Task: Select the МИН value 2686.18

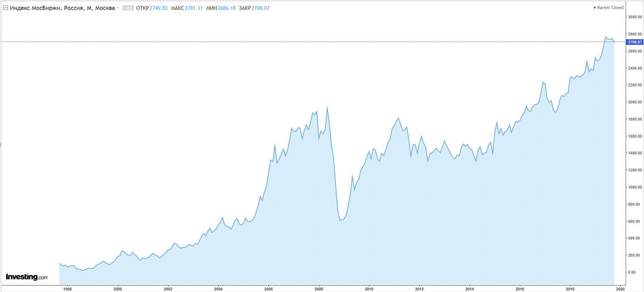Action: pyautogui.click(x=226, y=8)
